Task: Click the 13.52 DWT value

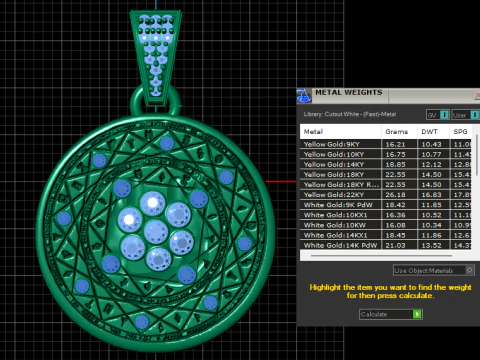Action: coord(431,245)
